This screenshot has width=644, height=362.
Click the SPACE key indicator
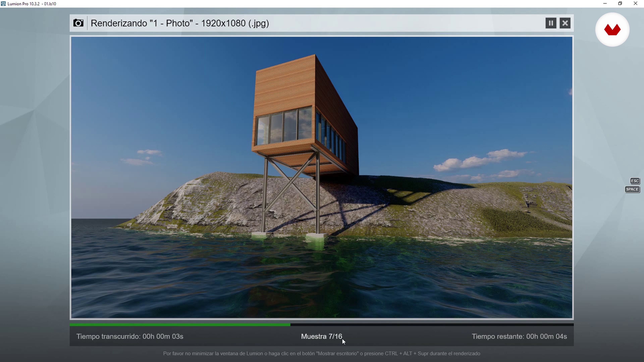click(632, 189)
